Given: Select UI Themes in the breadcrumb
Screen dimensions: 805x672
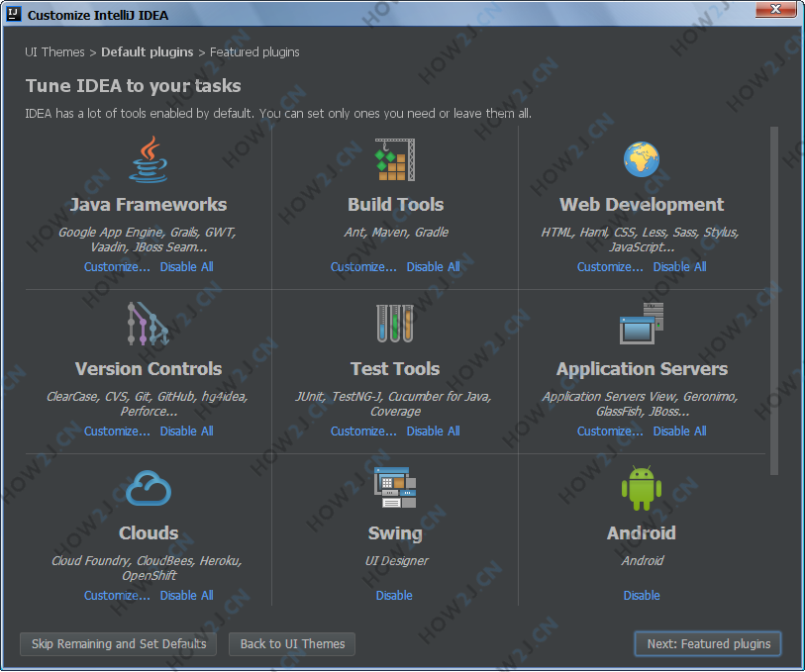Looking at the screenshot, I should [54, 52].
